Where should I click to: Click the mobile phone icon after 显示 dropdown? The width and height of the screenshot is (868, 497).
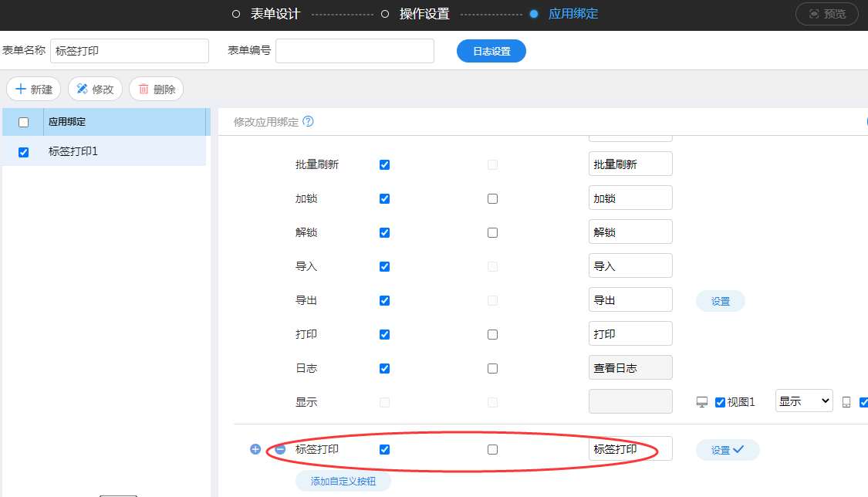846,402
